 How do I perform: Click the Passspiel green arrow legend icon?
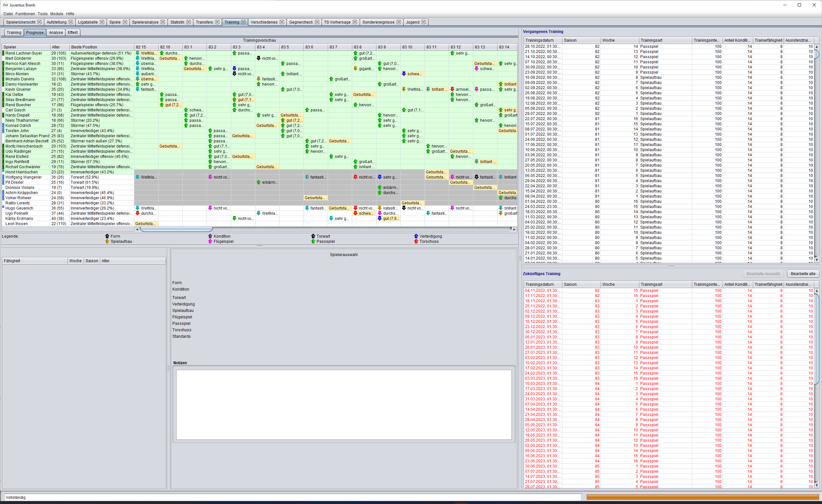pos(313,242)
